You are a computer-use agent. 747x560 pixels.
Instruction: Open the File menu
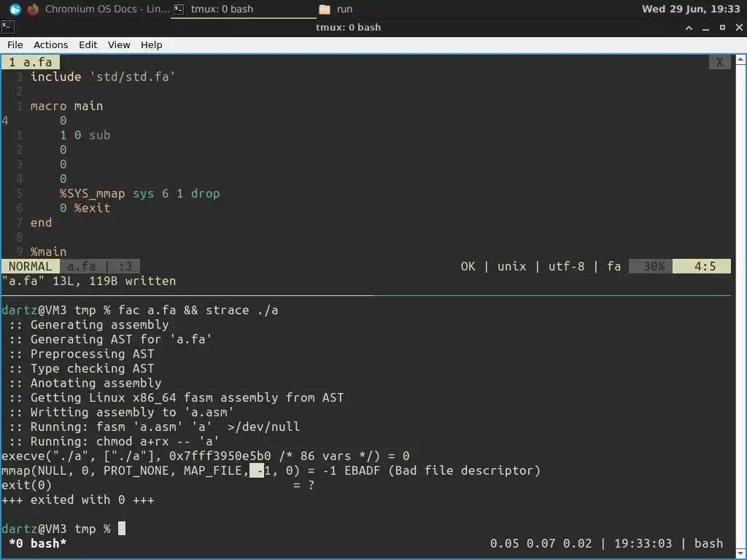[15, 44]
